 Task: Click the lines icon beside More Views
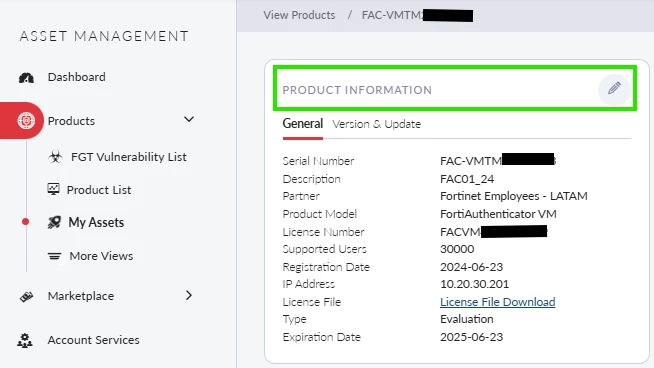click(54, 256)
